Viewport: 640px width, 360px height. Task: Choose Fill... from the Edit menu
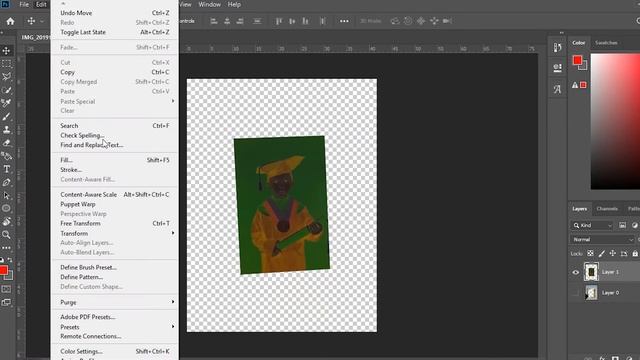[115, 160]
